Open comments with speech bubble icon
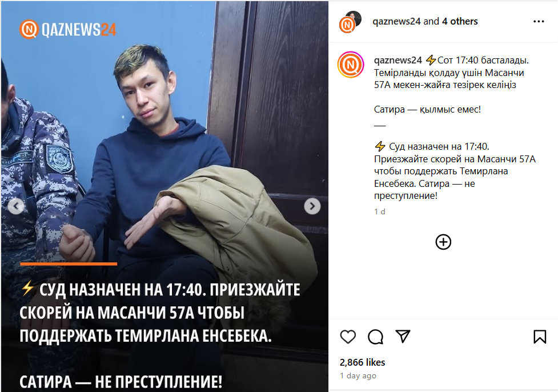The image size is (558, 392). [375, 337]
